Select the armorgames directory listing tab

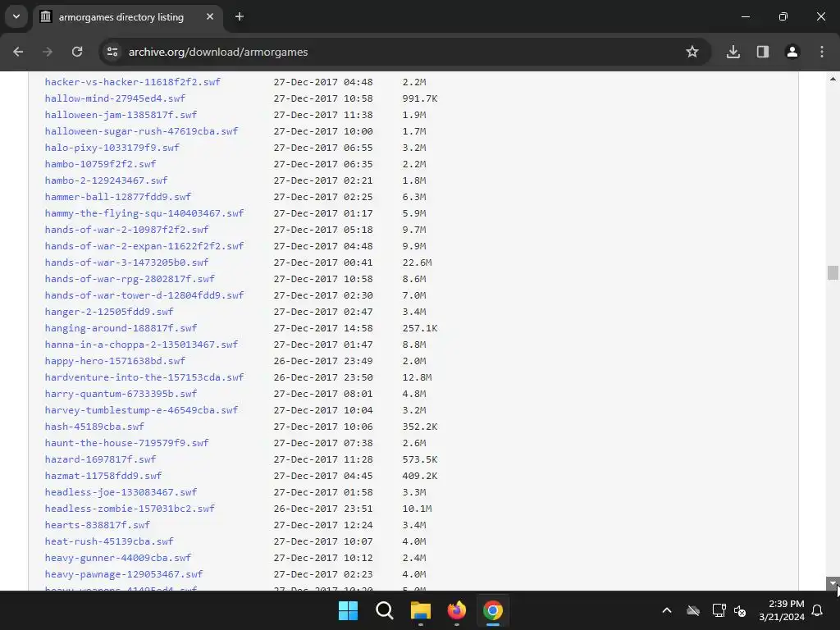coord(121,17)
